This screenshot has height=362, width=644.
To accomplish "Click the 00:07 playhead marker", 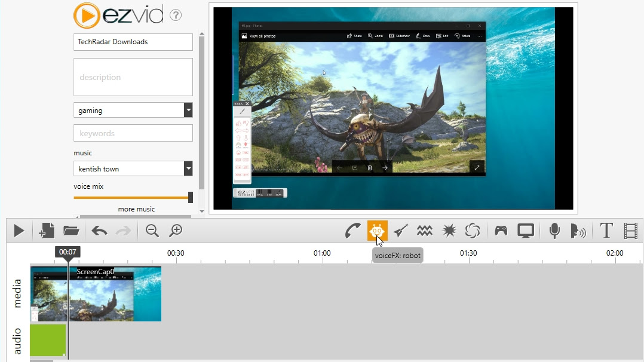I will pos(68,252).
